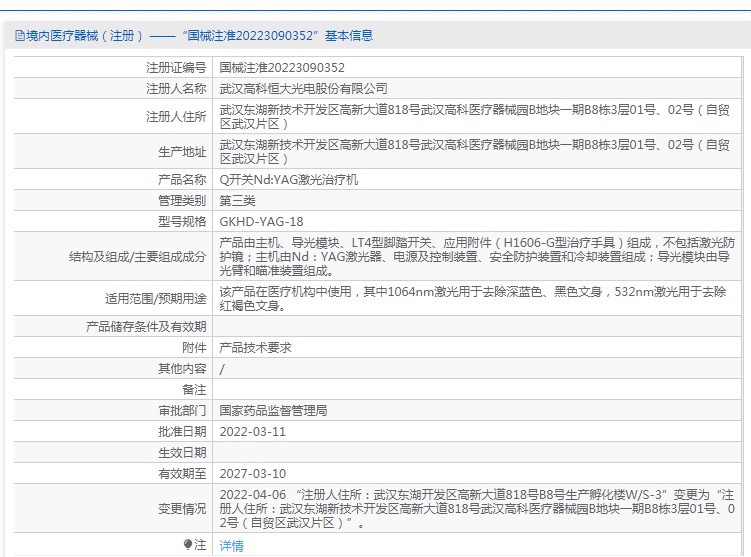Click intended use text mentioning 1064nm激光
This screenshot has width=751, height=557.
click(473, 298)
